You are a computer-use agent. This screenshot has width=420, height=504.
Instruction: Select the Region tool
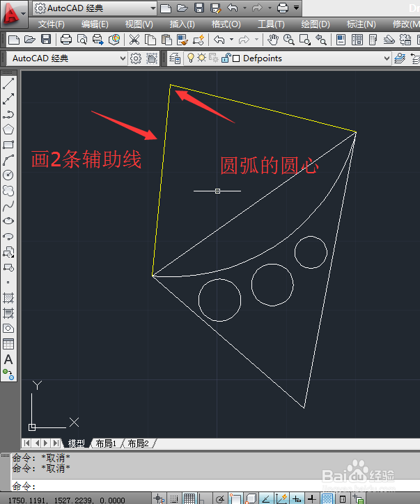[x=8, y=329]
